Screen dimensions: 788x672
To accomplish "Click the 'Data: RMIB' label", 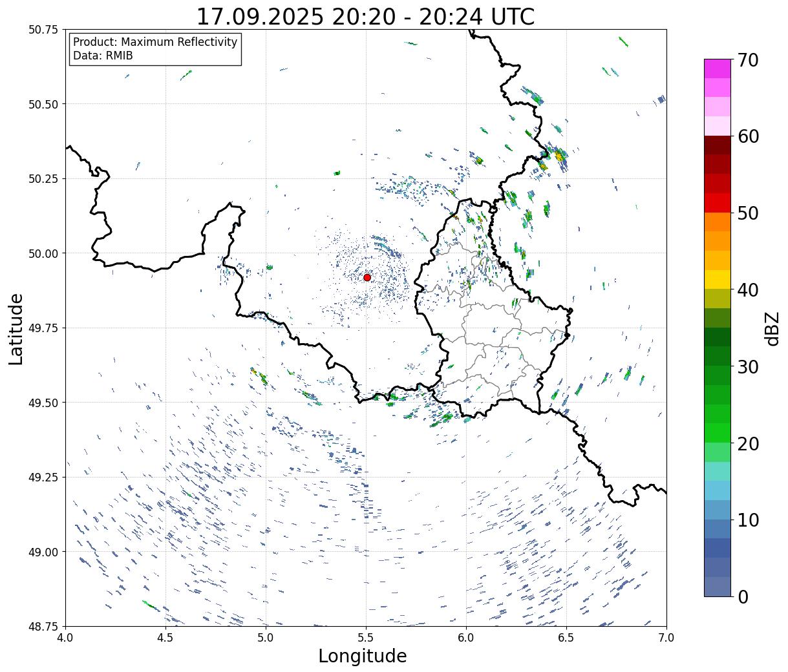I will [103, 56].
